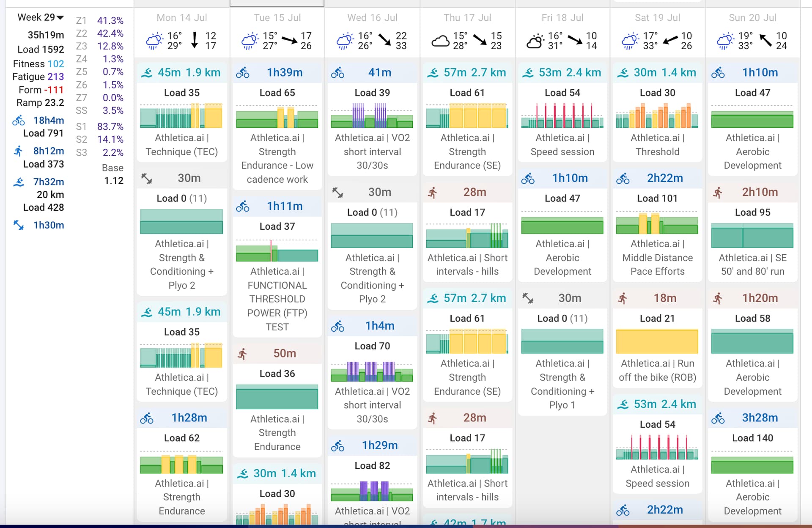
Task: Click the Fatigue 213 value
Action: coord(56,77)
